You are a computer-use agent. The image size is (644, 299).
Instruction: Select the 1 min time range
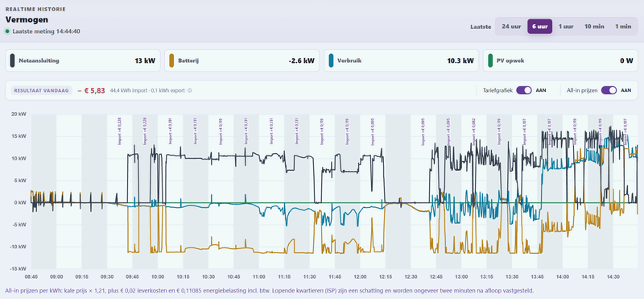pos(623,27)
